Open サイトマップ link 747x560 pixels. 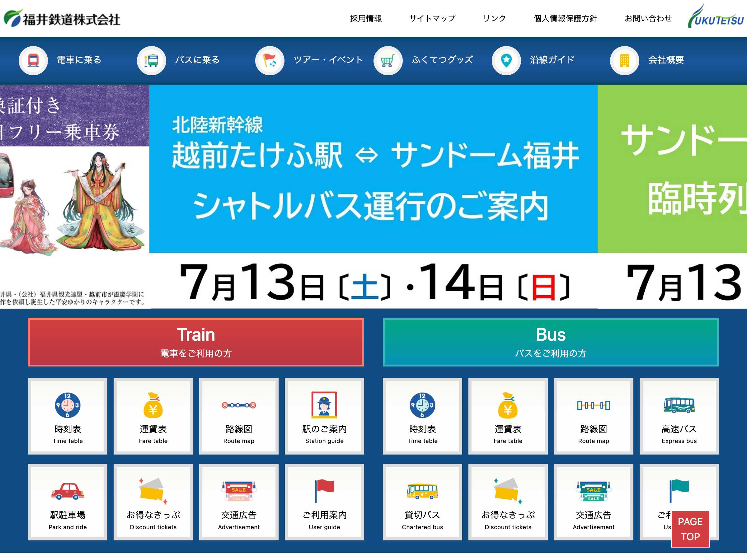(432, 18)
